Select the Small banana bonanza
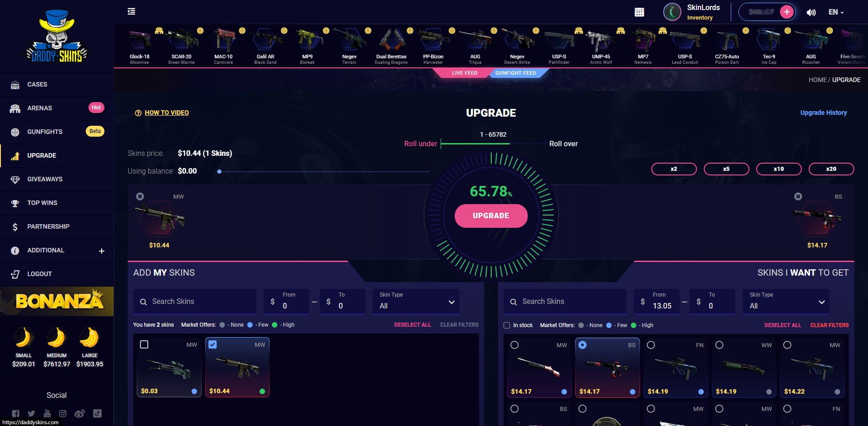Image resolution: width=868 pixels, height=426 pixels. point(24,347)
